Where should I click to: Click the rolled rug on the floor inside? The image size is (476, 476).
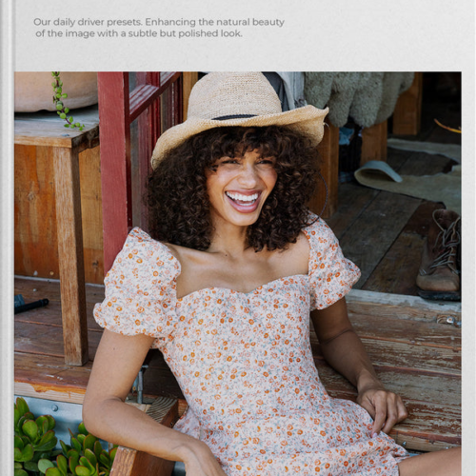pyautogui.click(x=378, y=174)
